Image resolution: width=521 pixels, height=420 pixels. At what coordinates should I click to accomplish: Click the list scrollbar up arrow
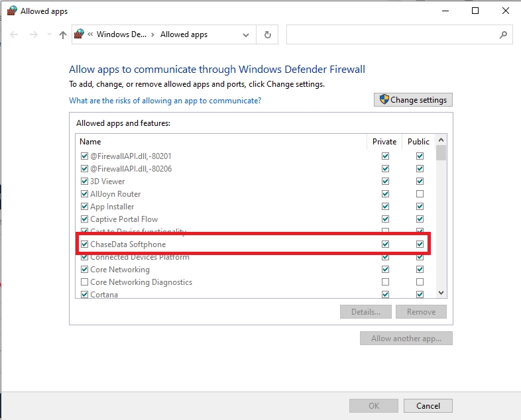[x=441, y=140]
